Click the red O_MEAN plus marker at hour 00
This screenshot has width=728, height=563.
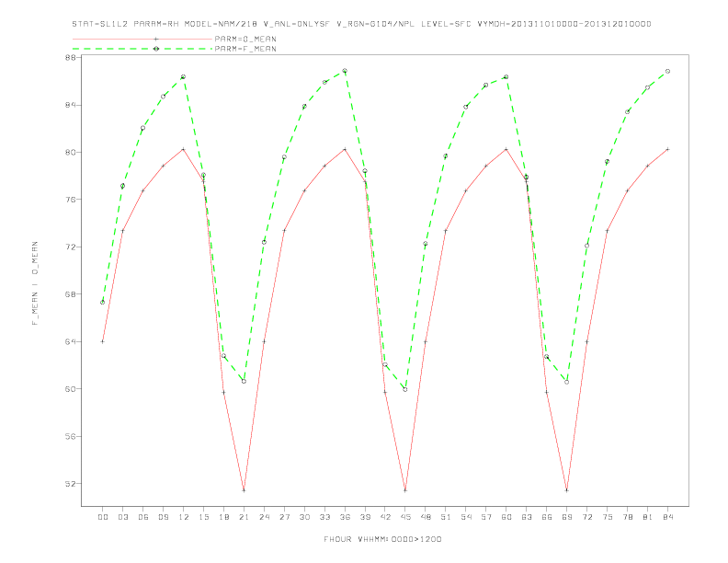coord(103,342)
